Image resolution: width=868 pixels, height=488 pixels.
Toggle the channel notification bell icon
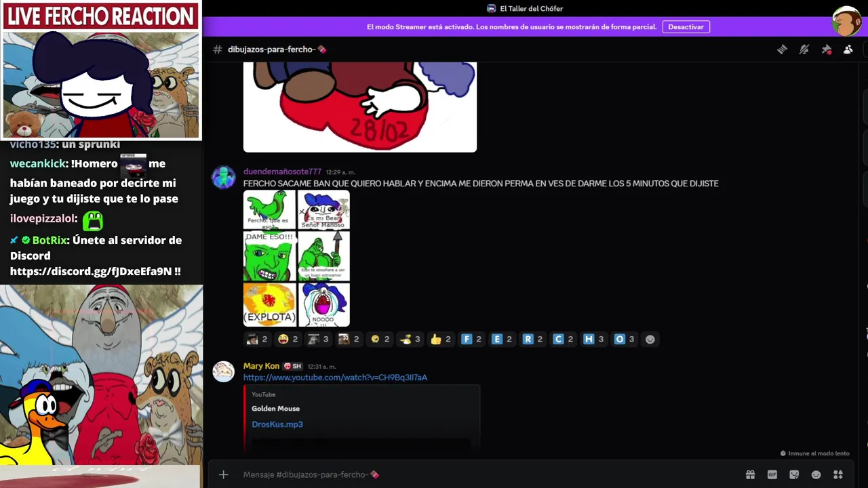point(804,49)
